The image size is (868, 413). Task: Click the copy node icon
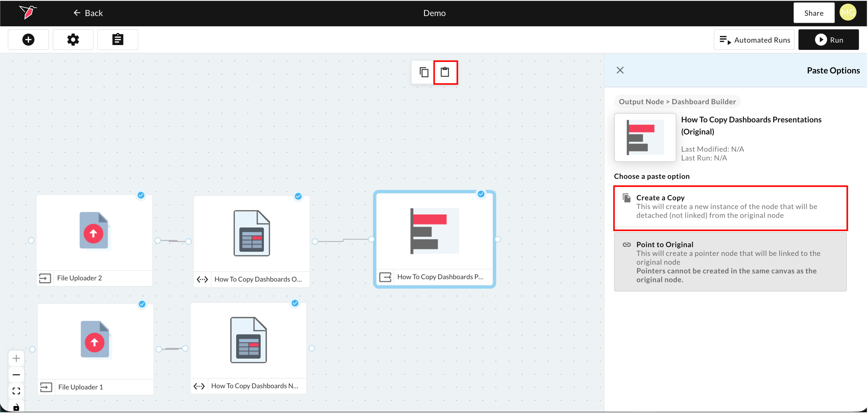coord(424,72)
